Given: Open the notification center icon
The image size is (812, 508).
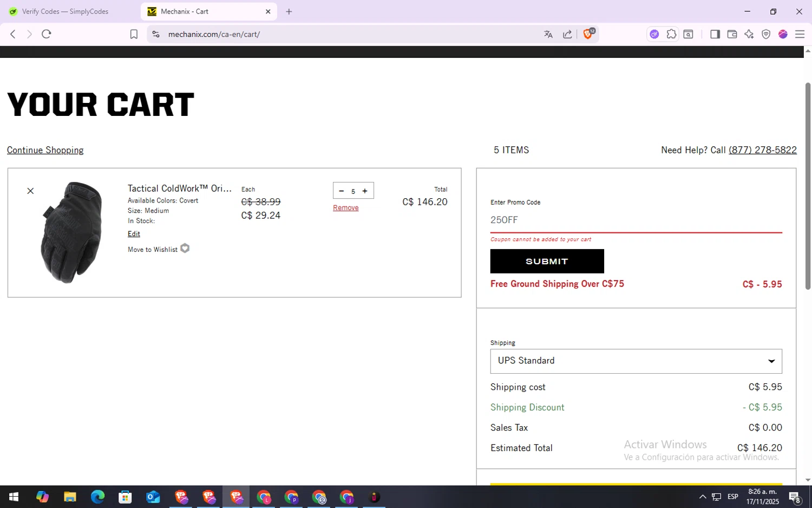Looking at the screenshot, I should coord(795,497).
